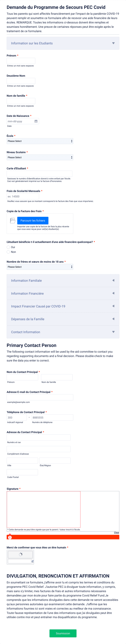
Task: Click the file upload document icon
Action: 13,221
